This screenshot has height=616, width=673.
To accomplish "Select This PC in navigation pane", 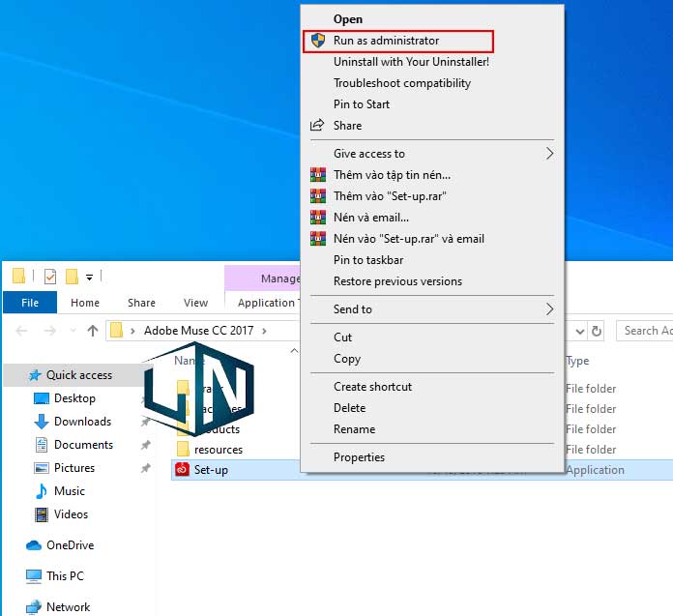I will pyautogui.click(x=65, y=576).
